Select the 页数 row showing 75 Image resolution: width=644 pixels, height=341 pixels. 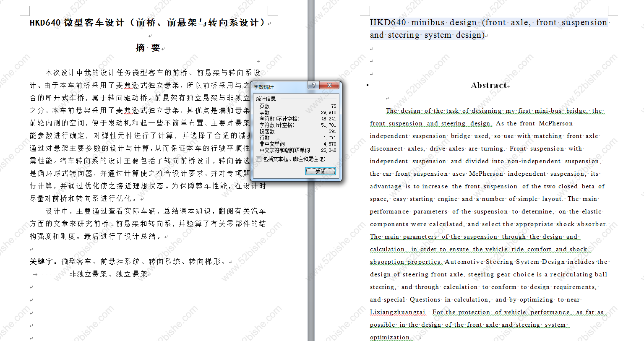298,106
